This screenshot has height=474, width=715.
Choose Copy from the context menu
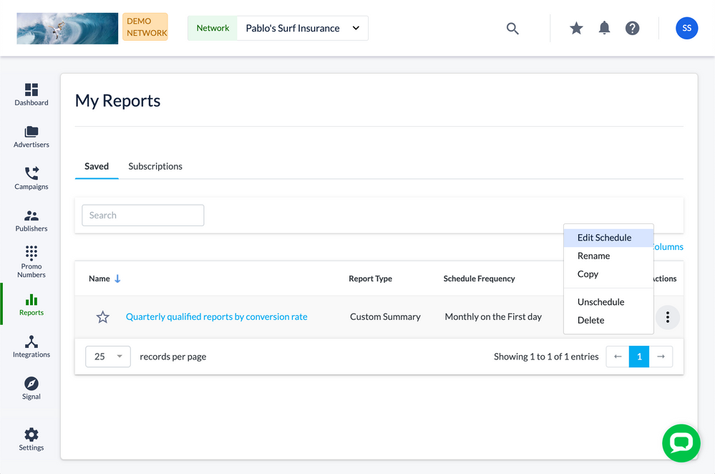pos(608,274)
